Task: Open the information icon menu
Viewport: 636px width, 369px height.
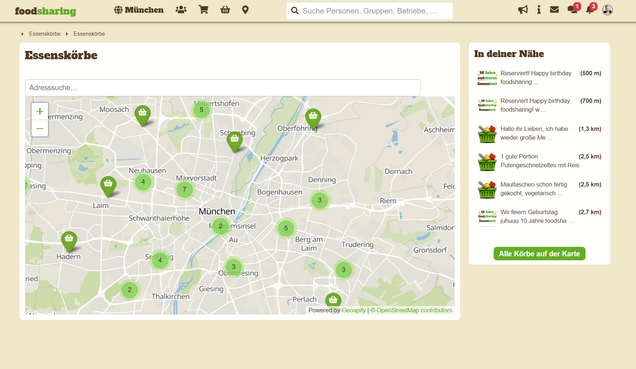Action: pyautogui.click(x=539, y=10)
